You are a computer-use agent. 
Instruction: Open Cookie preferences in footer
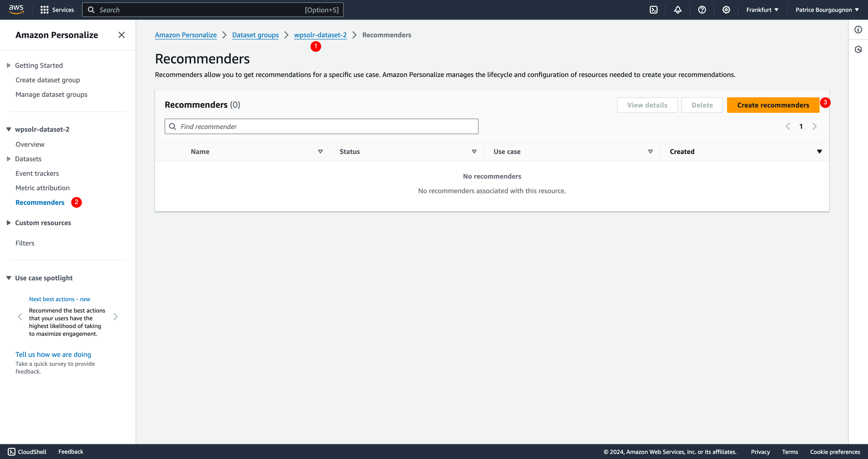835,451
